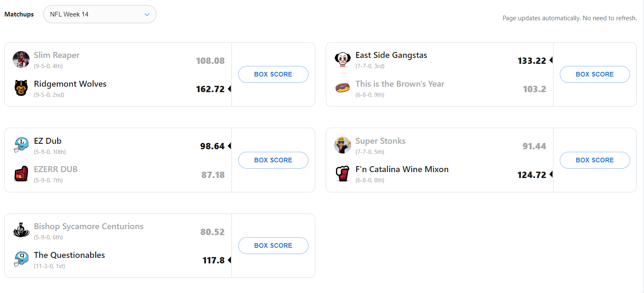Screen dimensions: 644x293
Task: Open box score for East Side Gangstas matchup
Action: click(594, 74)
